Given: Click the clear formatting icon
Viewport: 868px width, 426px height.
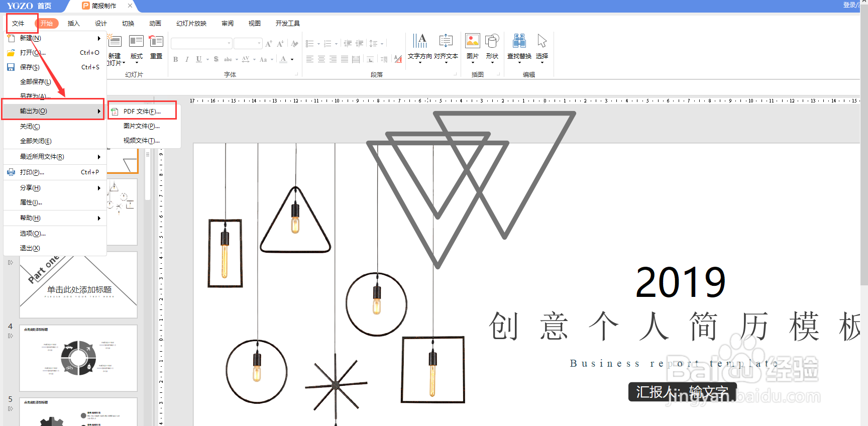Looking at the screenshot, I should 295,44.
